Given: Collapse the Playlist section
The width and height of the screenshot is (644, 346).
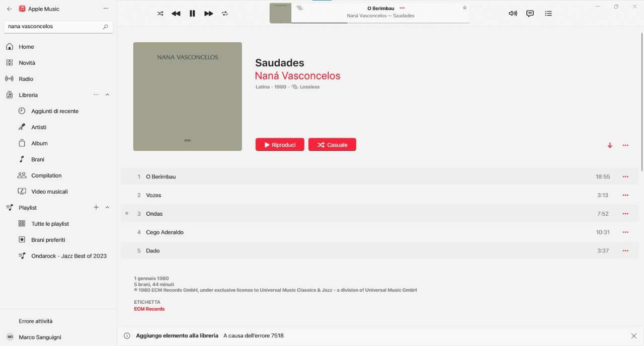Looking at the screenshot, I should pyautogui.click(x=107, y=208).
